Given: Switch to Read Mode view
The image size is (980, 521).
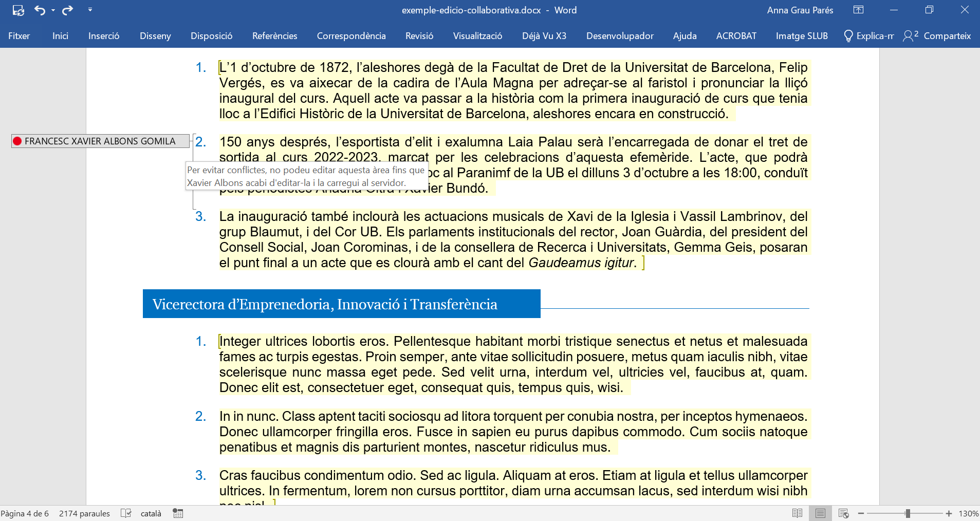Looking at the screenshot, I should coord(797,513).
